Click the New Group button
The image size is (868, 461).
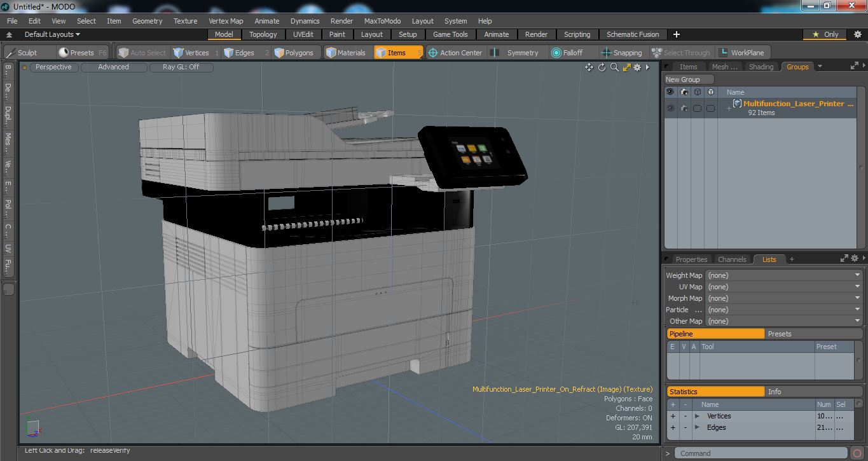[x=689, y=79]
